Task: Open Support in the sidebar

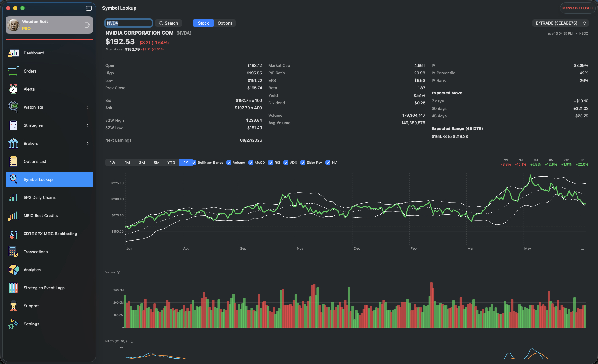Action: click(49, 306)
